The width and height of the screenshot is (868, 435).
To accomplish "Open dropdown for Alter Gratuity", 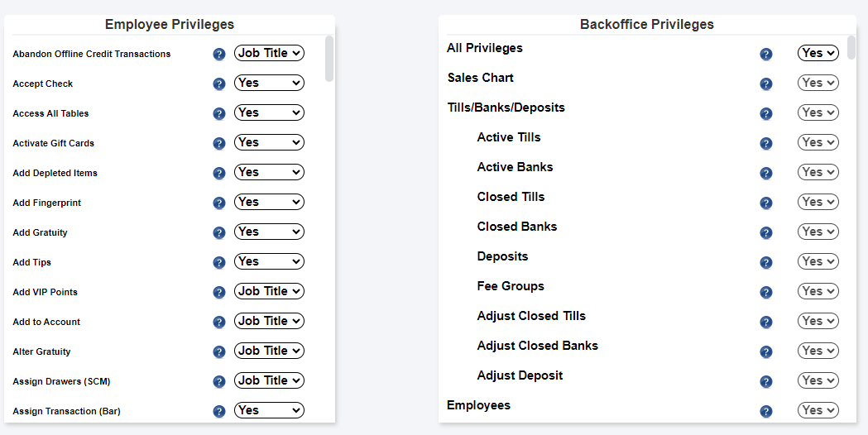I will [269, 351].
